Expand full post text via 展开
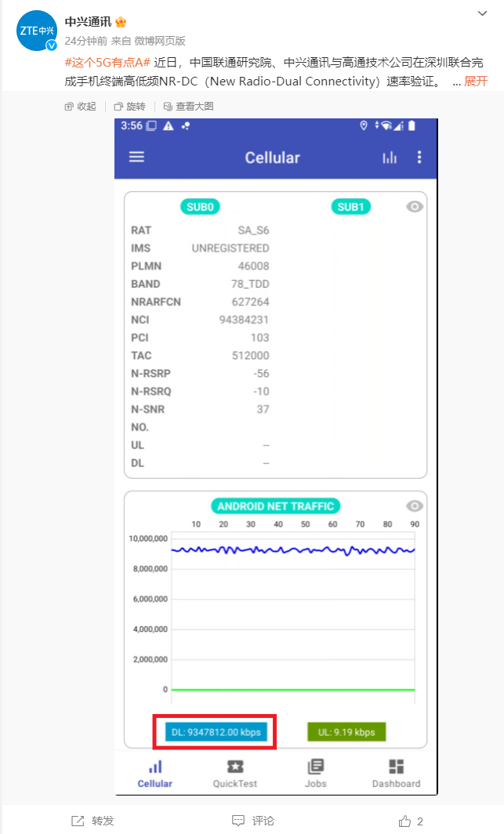Image resolution: width=504 pixels, height=834 pixels. coord(476,81)
